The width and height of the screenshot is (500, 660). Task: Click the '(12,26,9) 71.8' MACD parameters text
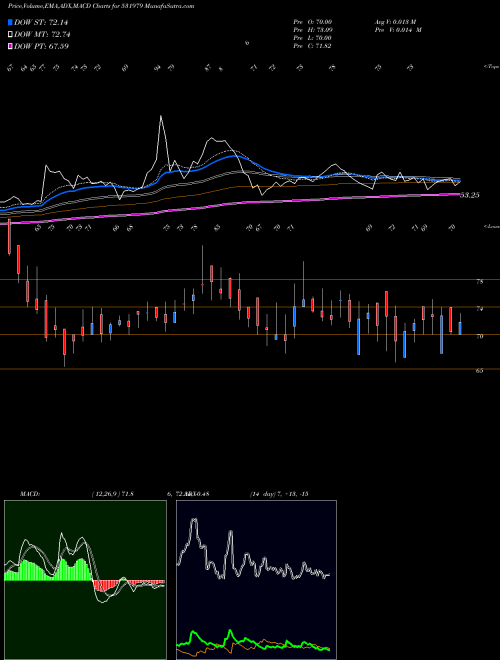pos(112,494)
